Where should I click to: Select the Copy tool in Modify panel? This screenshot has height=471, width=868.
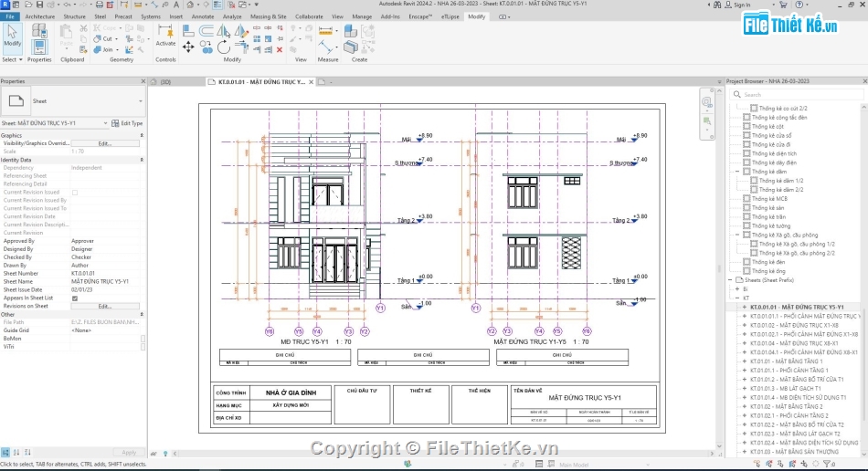[x=206, y=47]
